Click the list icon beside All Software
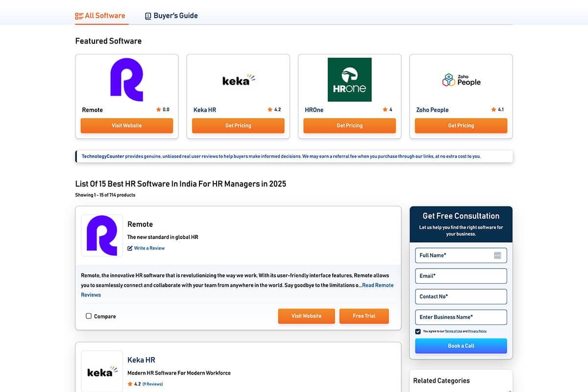The width and height of the screenshot is (588, 392). click(x=79, y=15)
